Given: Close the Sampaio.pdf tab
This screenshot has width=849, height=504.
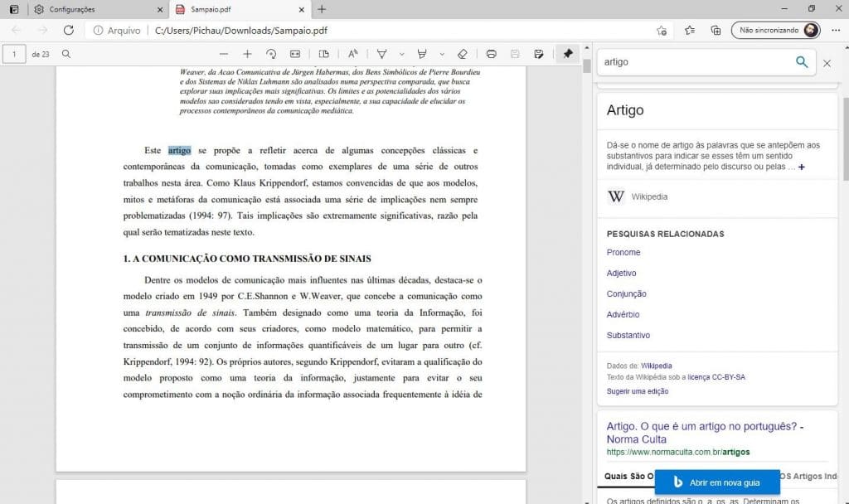Looking at the screenshot, I should 302,9.
